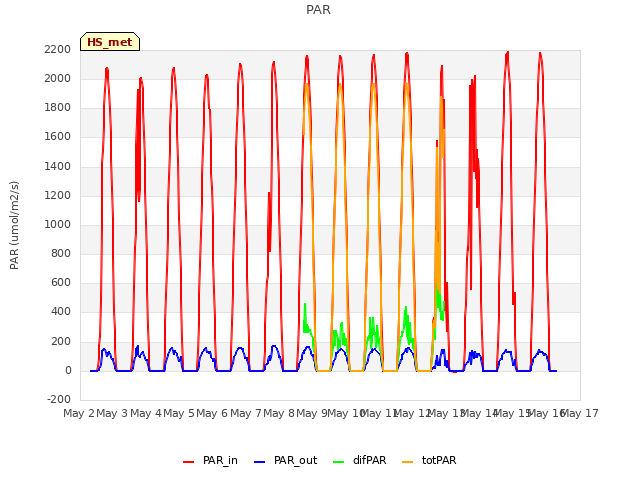Click the 800 y-axis tick label

coord(61,253)
